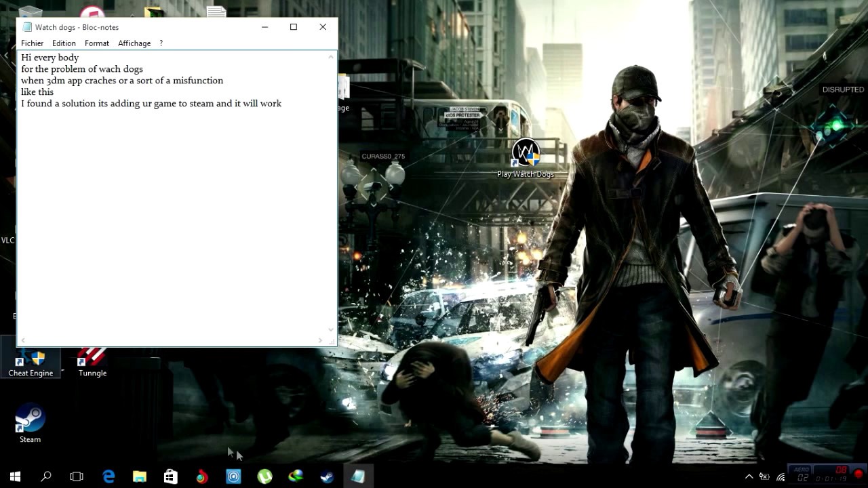Viewport: 868px width, 488px height.
Task: Select the Steam desktop icon
Action: (30, 424)
